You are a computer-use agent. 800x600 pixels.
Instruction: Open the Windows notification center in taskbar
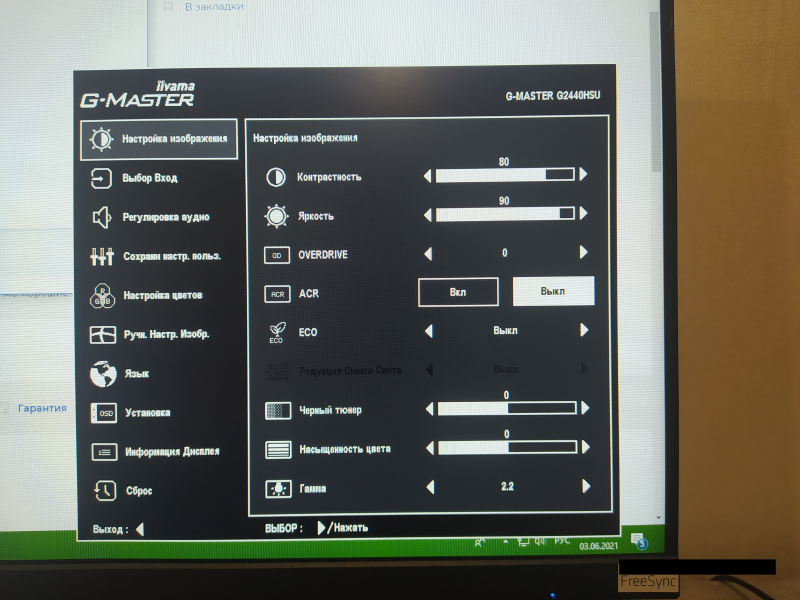point(640,542)
